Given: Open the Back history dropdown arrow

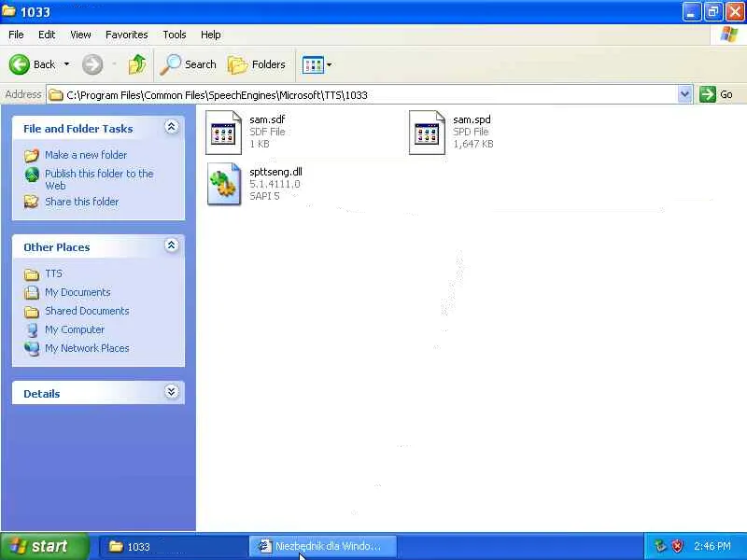Looking at the screenshot, I should pyautogui.click(x=66, y=64).
